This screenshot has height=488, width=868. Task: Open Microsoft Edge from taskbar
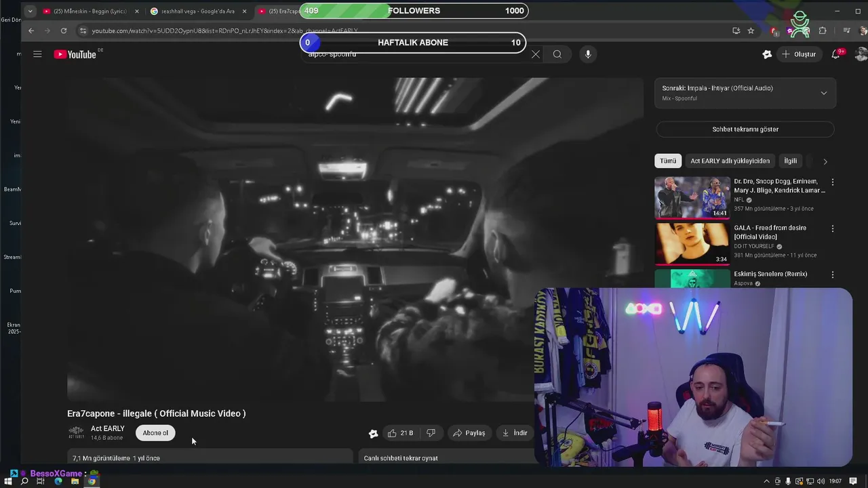(x=58, y=481)
